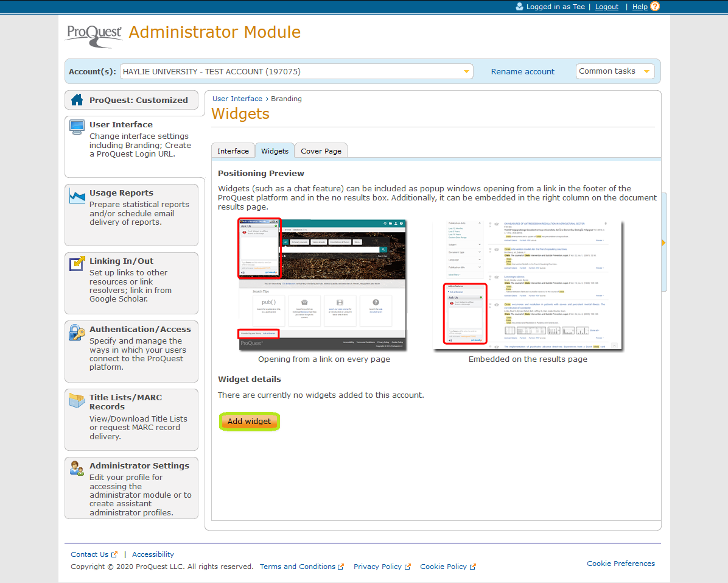
Task: Open the Cover Page tab
Action: pos(321,151)
